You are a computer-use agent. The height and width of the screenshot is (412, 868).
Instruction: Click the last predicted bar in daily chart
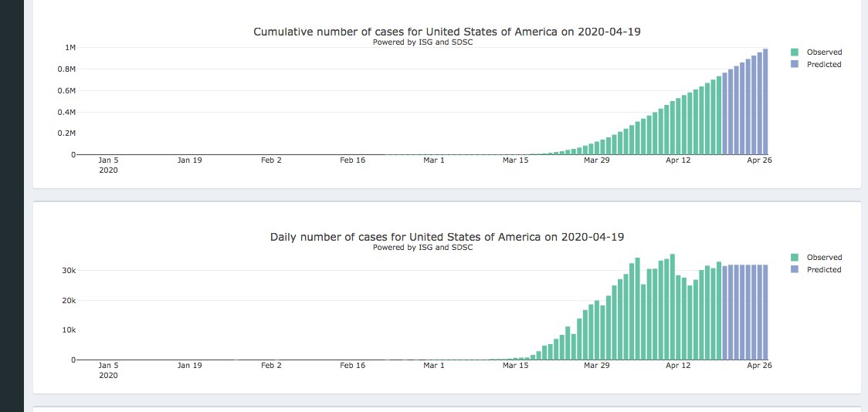[765, 312]
